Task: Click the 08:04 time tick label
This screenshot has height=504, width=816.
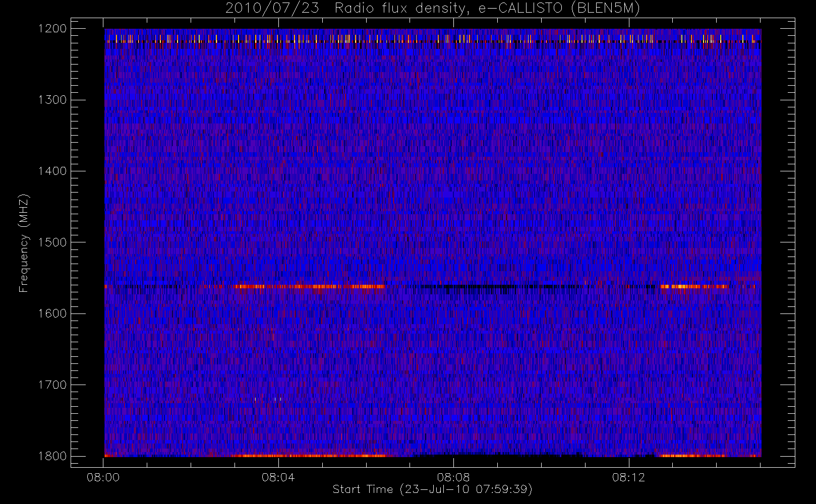Action: click(278, 477)
